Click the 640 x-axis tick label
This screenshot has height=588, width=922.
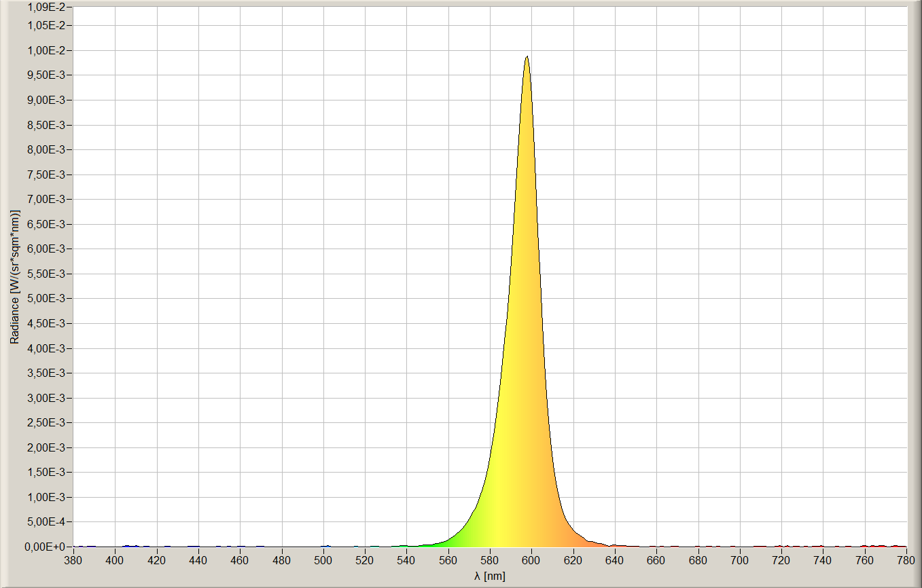pos(615,560)
